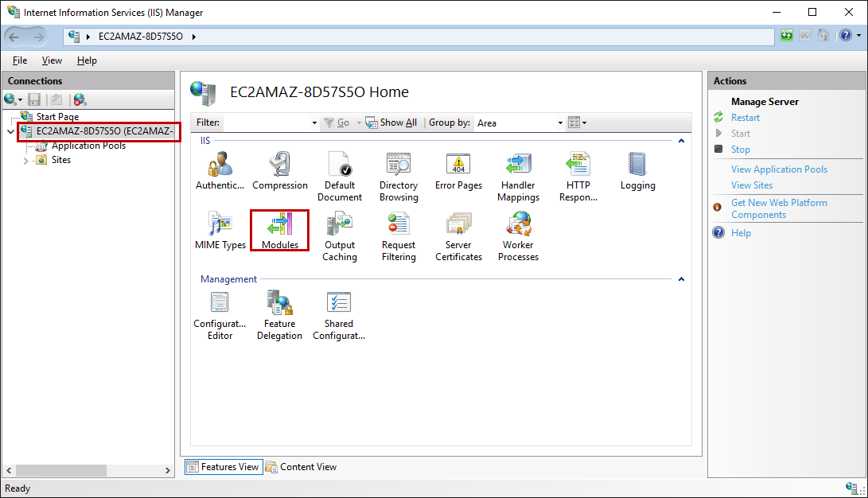Expand the Sites tree node
Screen dimensions: 868x498
pyautogui.click(x=26, y=161)
